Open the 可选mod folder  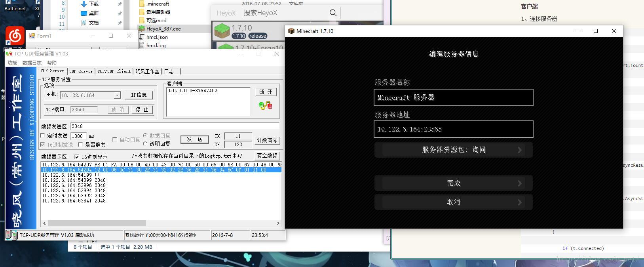coord(153,20)
